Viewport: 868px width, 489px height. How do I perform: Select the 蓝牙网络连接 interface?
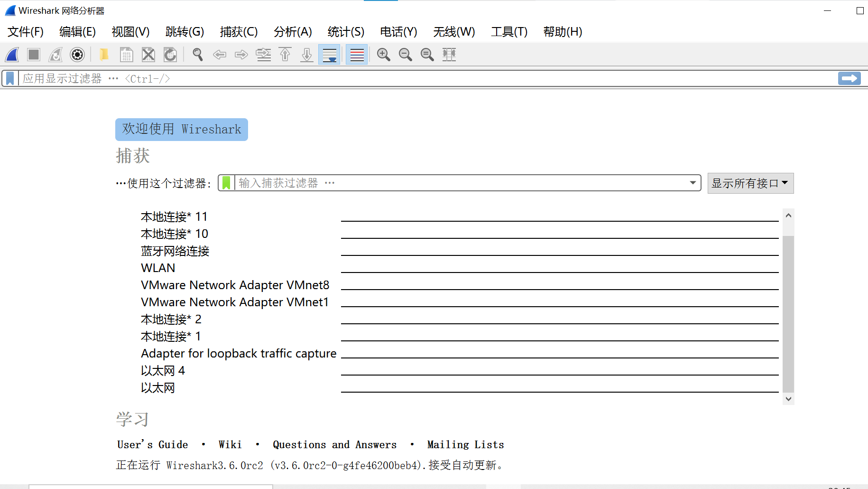pyautogui.click(x=460, y=251)
